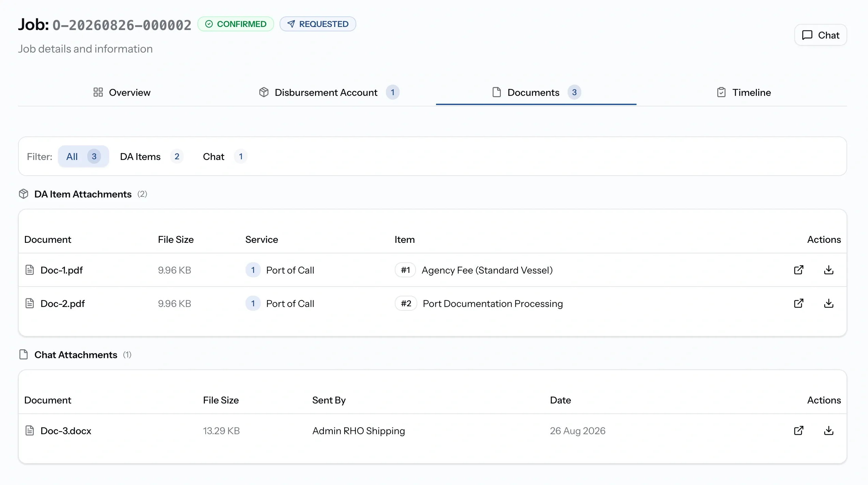Click the DA Item Attachments box icon
Screen dimensions: 868x485
(x=24, y=194)
